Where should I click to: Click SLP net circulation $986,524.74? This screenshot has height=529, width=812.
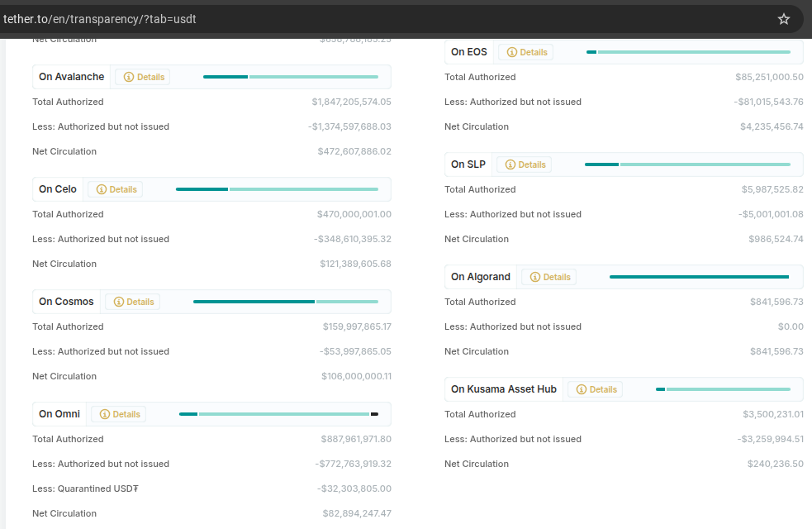(776, 240)
